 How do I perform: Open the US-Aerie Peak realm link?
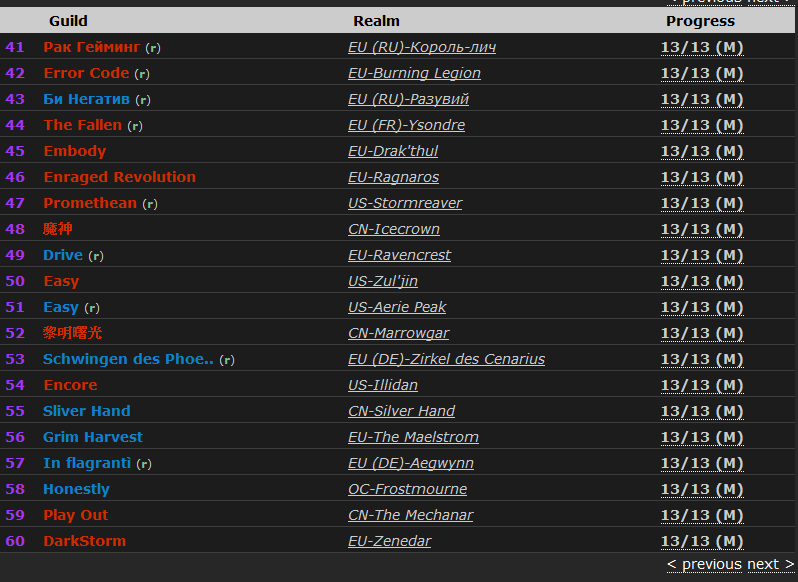397,307
